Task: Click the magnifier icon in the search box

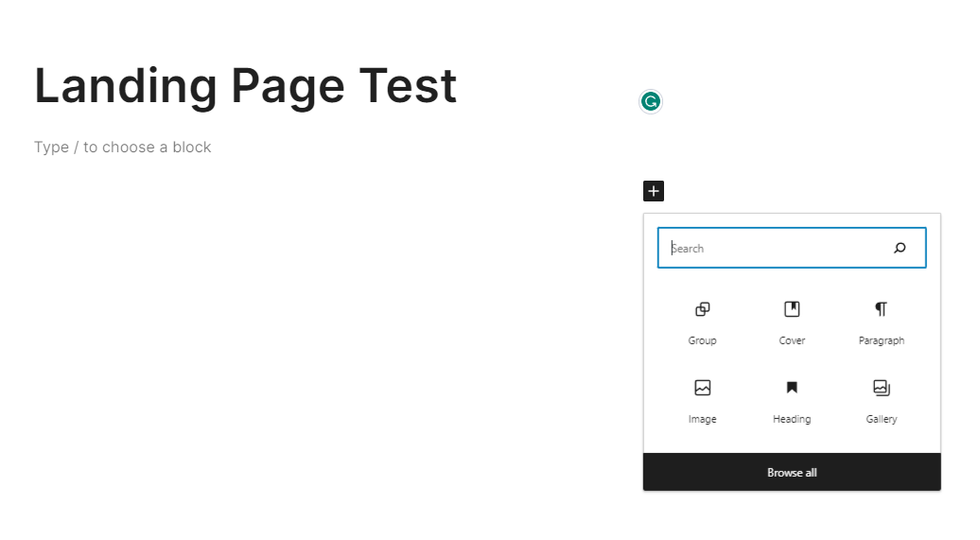Action: (900, 248)
